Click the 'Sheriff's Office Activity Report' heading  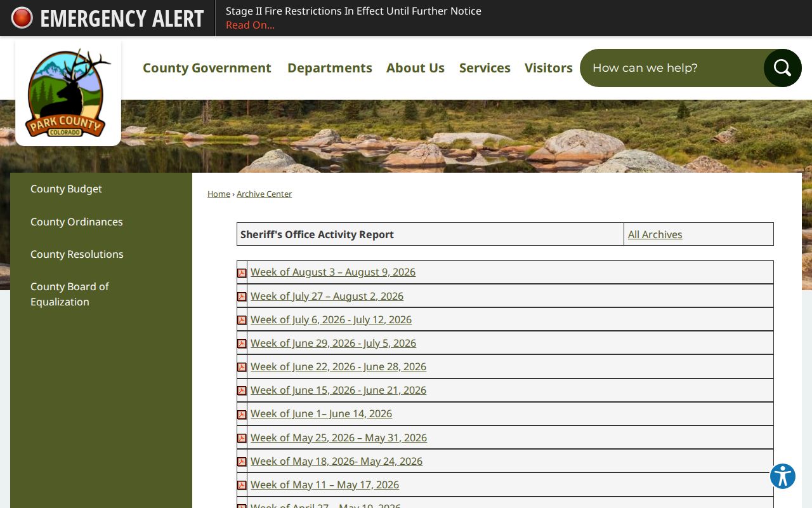(317, 234)
